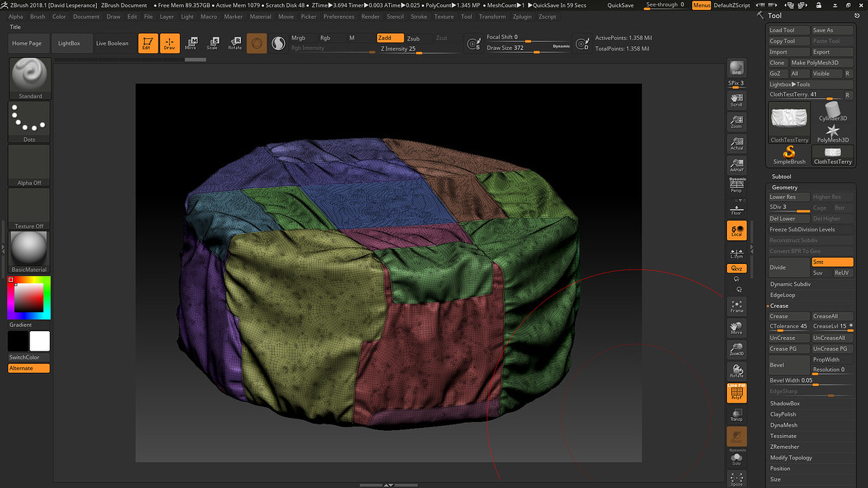Click the Divide button

coord(788,267)
